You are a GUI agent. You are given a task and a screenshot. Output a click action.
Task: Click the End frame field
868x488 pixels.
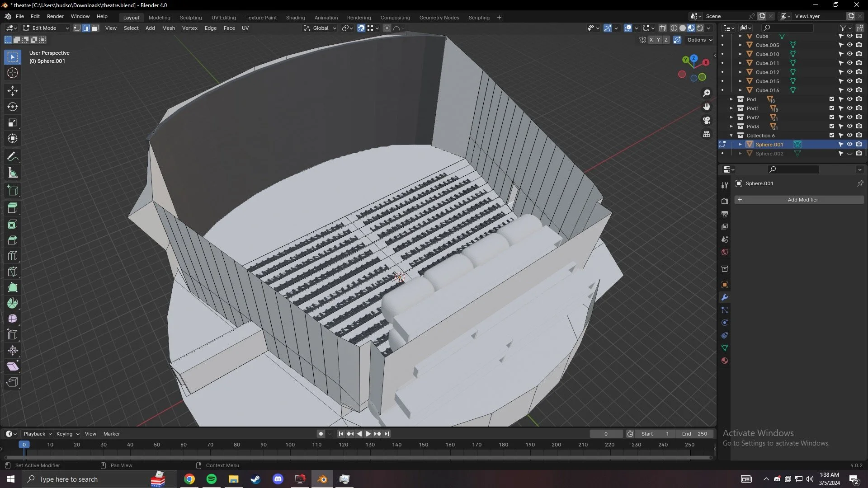694,434
